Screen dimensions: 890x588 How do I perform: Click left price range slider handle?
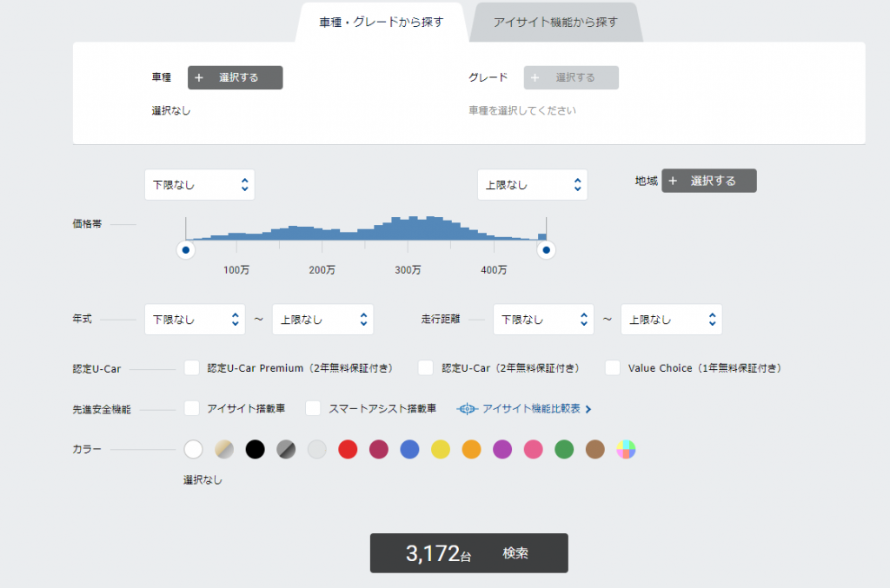tap(186, 250)
